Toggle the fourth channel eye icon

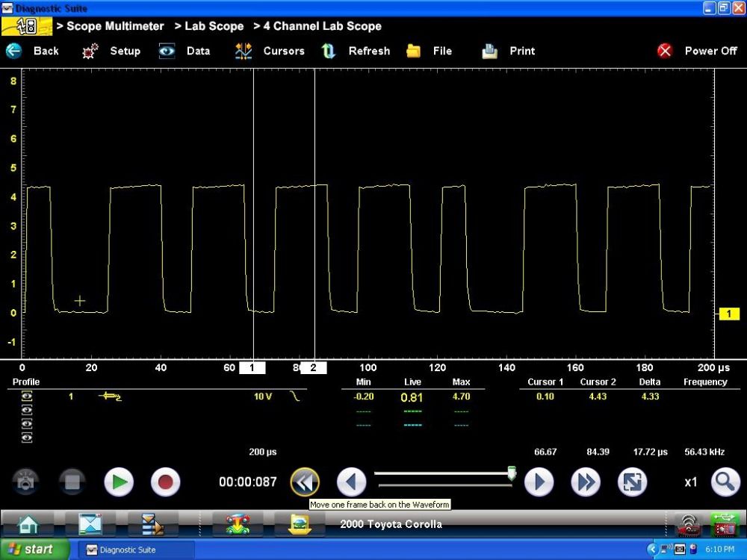pyautogui.click(x=26, y=437)
